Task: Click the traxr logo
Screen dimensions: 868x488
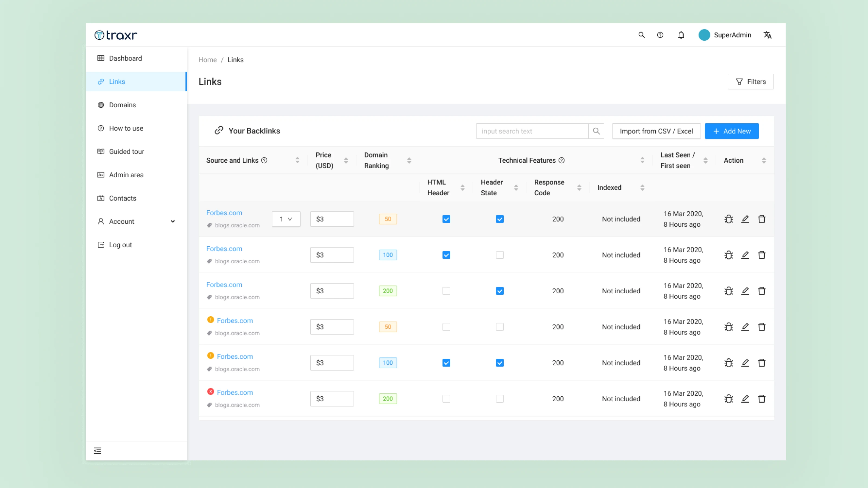Action: coord(116,35)
